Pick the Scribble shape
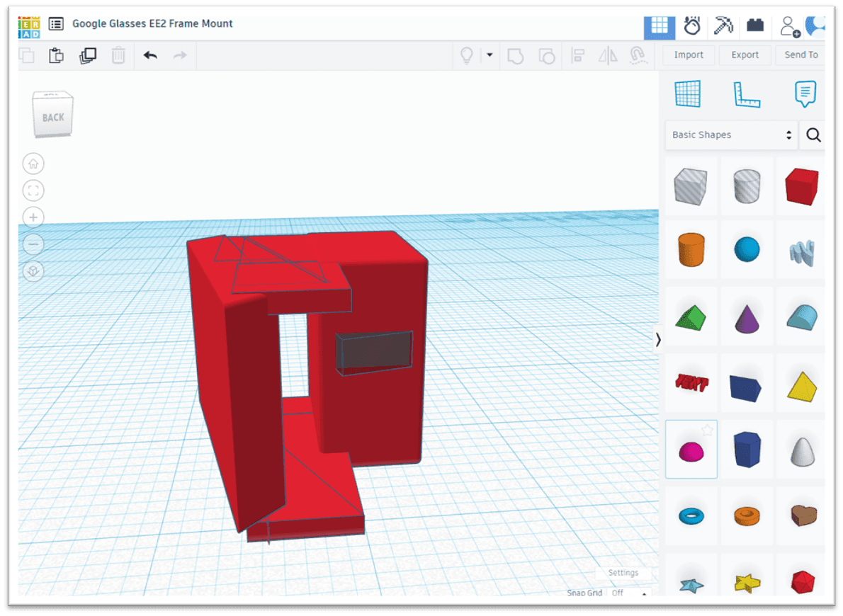The width and height of the screenshot is (843, 616). (x=802, y=253)
